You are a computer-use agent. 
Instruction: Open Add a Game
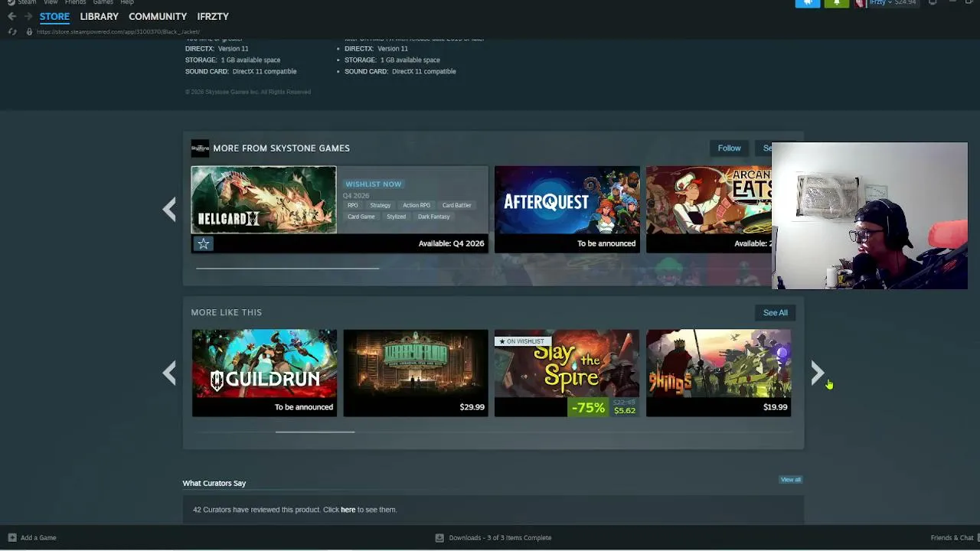[x=32, y=537]
